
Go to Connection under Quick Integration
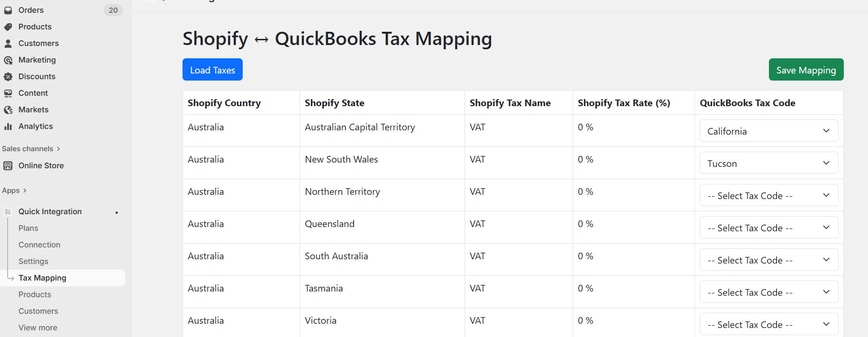point(39,245)
